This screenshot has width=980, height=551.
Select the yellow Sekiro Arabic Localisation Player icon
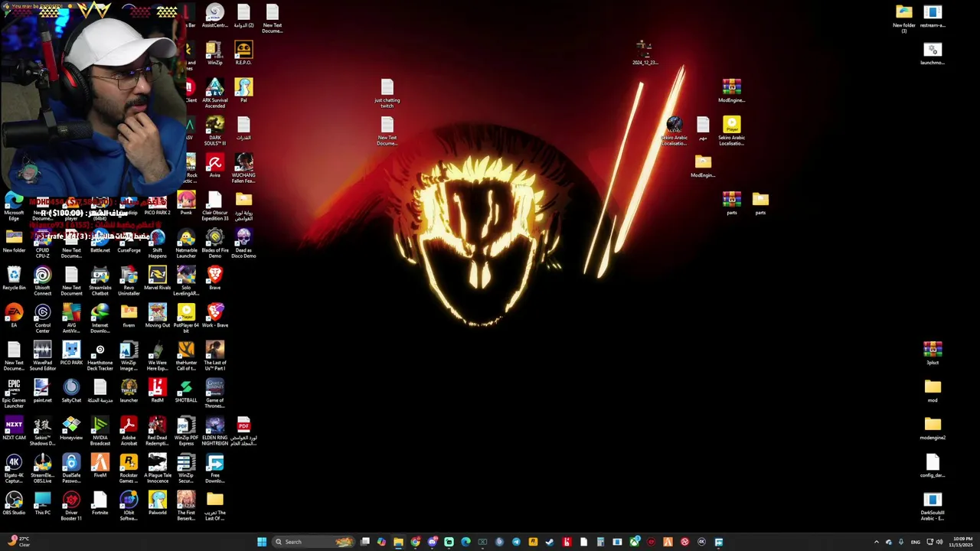coord(731,131)
